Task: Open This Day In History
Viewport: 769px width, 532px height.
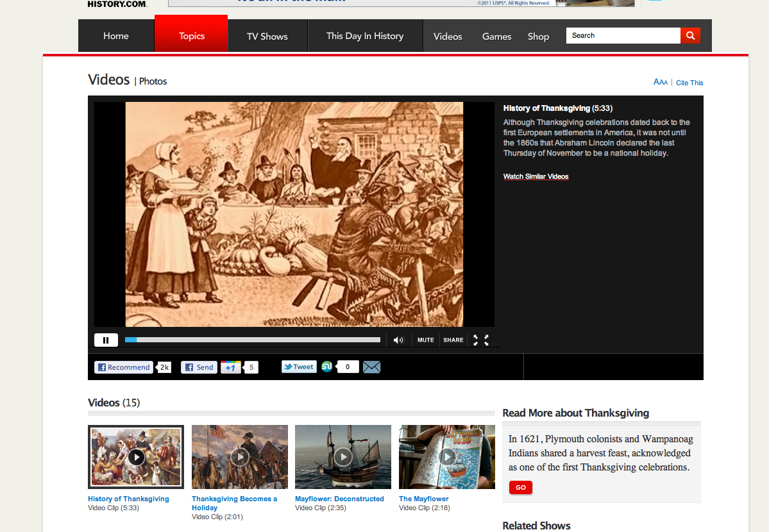Action: (x=365, y=36)
